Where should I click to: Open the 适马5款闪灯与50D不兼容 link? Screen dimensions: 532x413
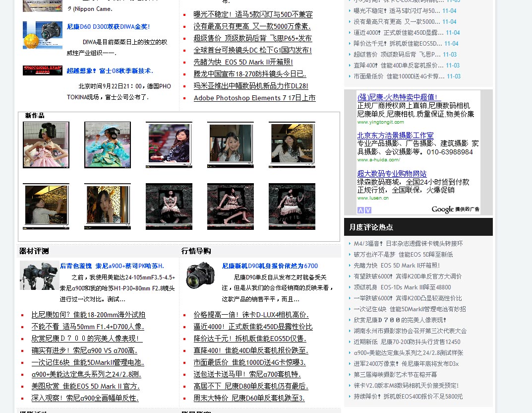click(253, 14)
